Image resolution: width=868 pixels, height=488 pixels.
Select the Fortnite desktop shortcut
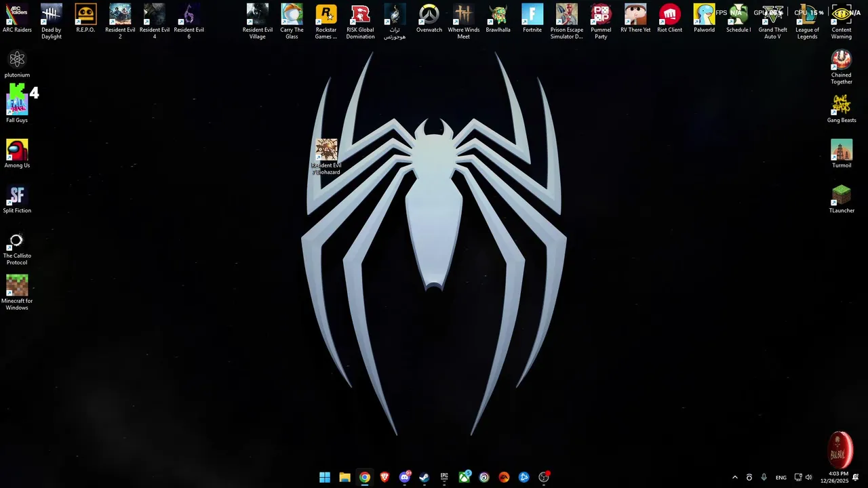pos(532,18)
